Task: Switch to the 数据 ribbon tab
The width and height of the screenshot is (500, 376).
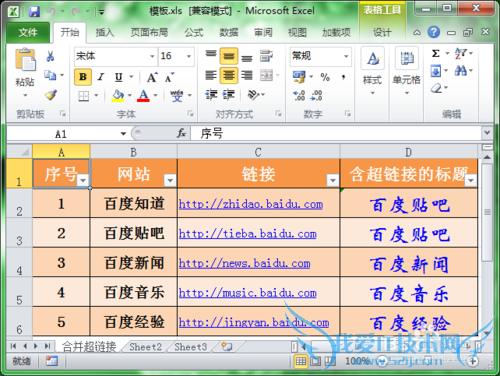Action: click(x=229, y=32)
